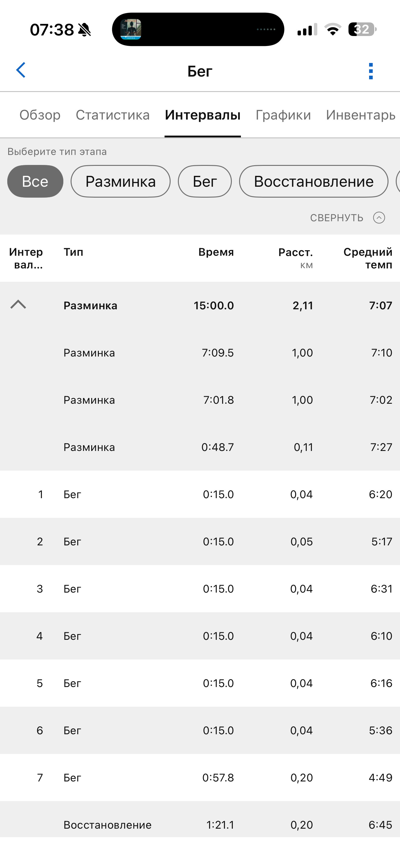Tap the Wi-Fi status icon

tap(332, 29)
